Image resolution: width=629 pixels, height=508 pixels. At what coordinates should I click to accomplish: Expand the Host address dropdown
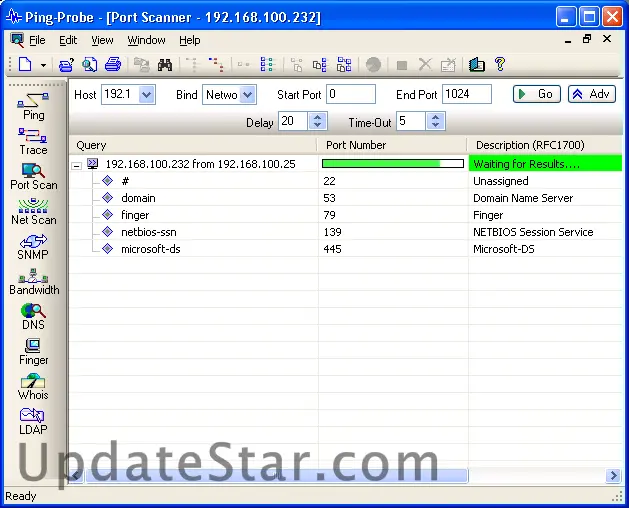coord(146,95)
